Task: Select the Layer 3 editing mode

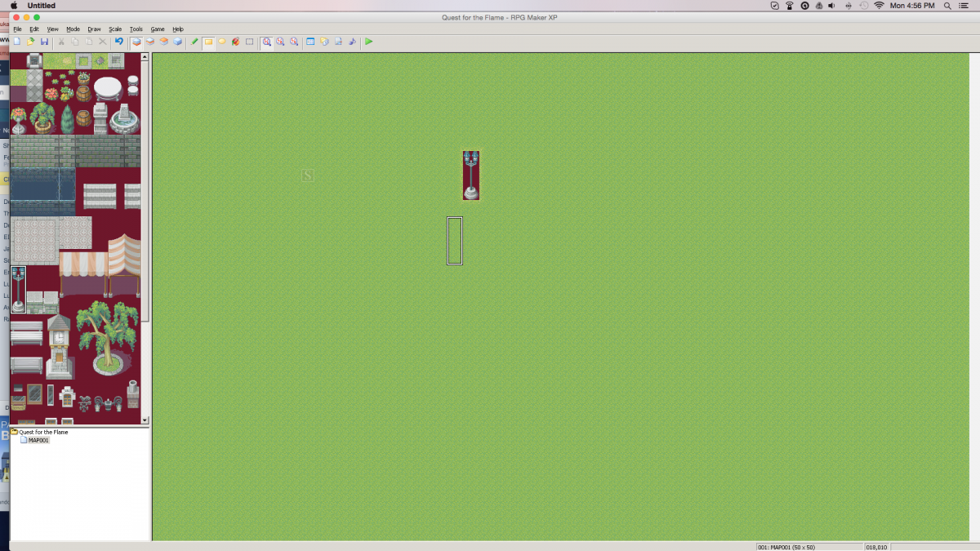Action: coord(163,42)
